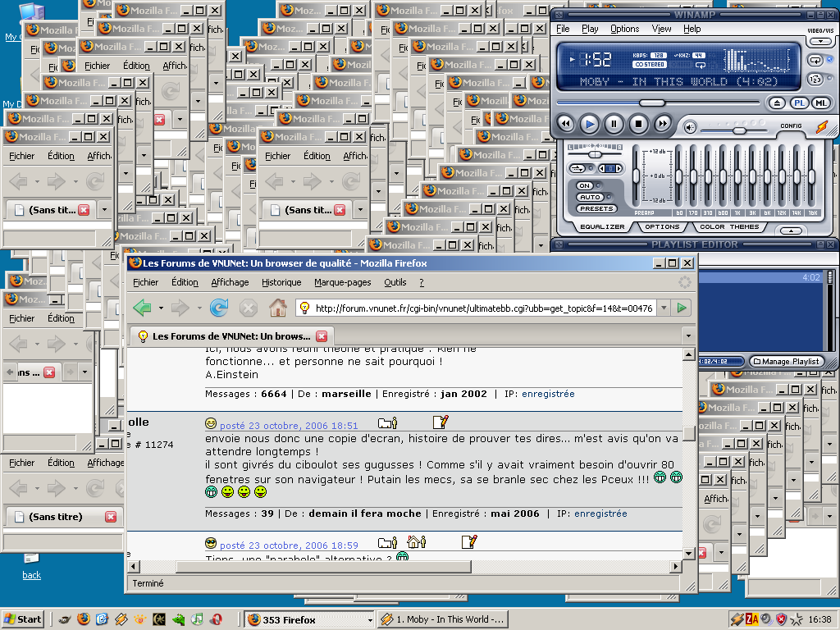Open the Winamp Help menu

(692, 29)
